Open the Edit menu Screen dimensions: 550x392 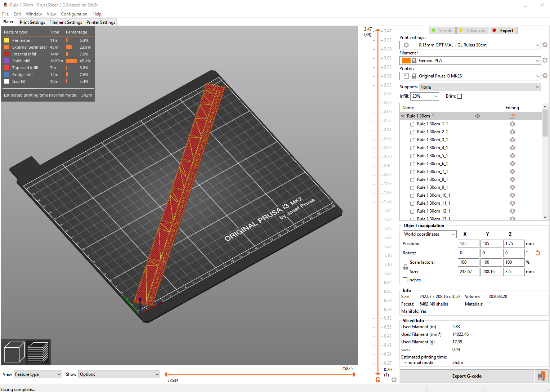[17, 14]
